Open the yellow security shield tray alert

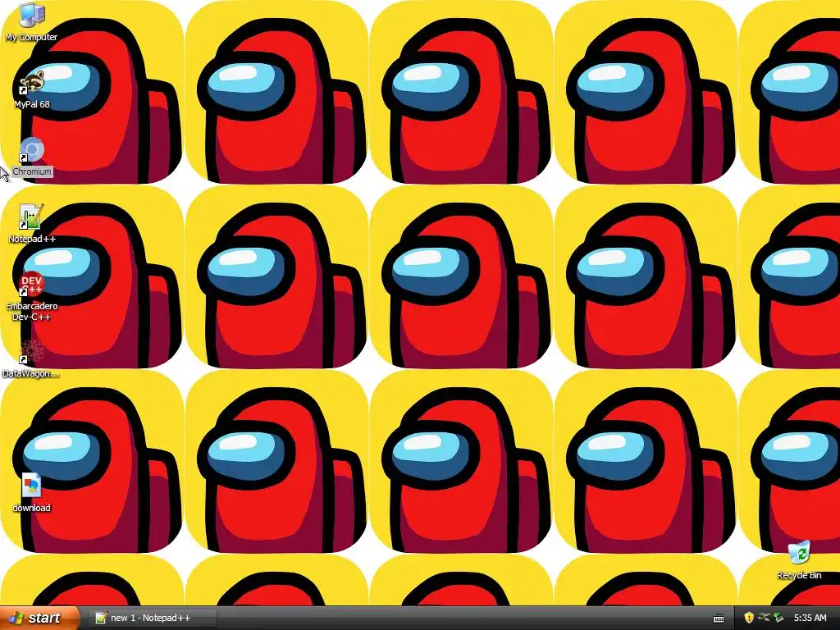pos(749,618)
